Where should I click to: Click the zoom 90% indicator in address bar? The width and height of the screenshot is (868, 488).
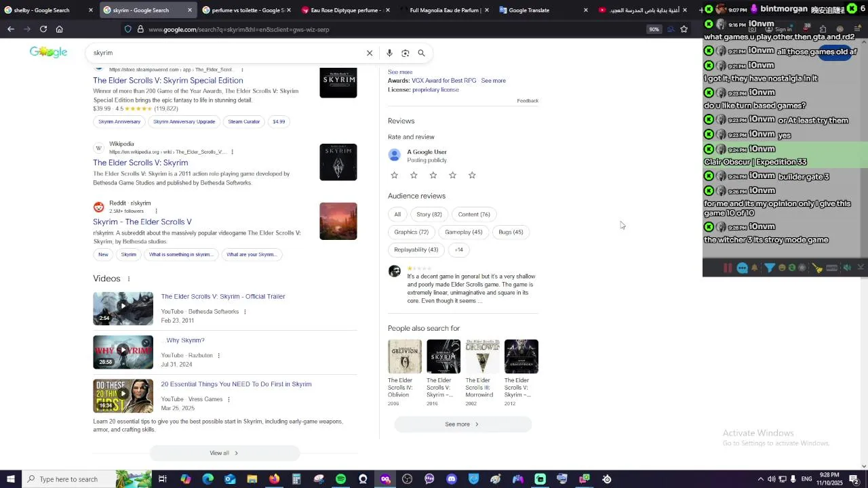[x=654, y=29]
